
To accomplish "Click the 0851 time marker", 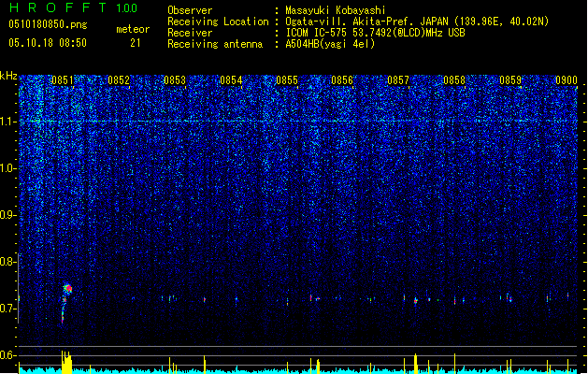I will coord(63,80).
